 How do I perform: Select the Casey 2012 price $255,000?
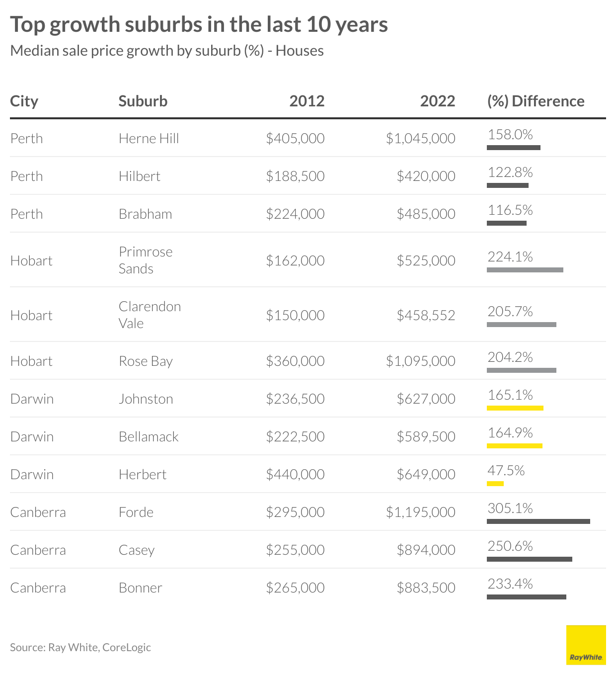295,550
